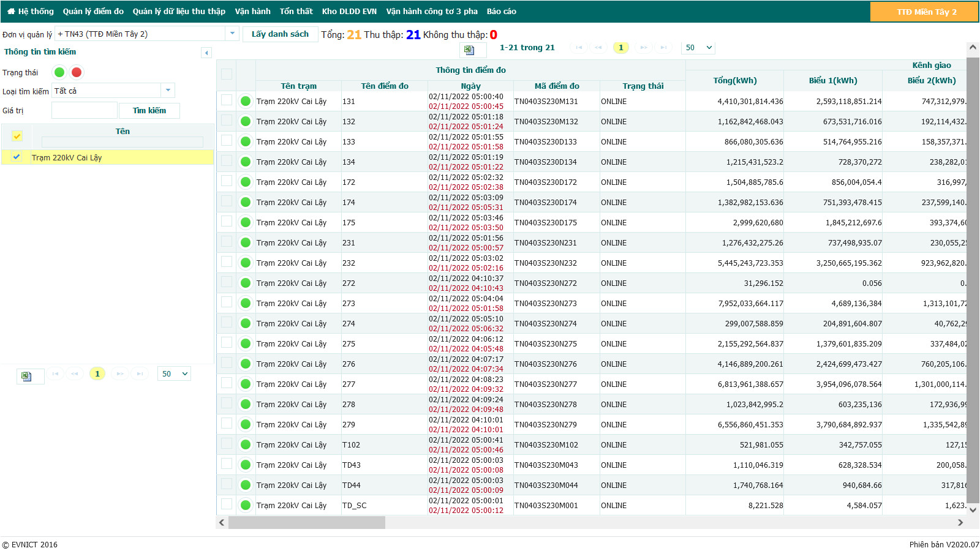
Task: Check the row checkbox for measurement point 132
Action: [227, 121]
